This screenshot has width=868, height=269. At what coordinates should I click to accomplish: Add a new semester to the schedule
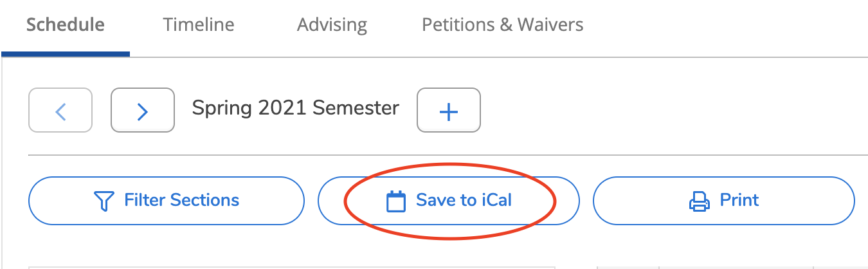point(448,111)
